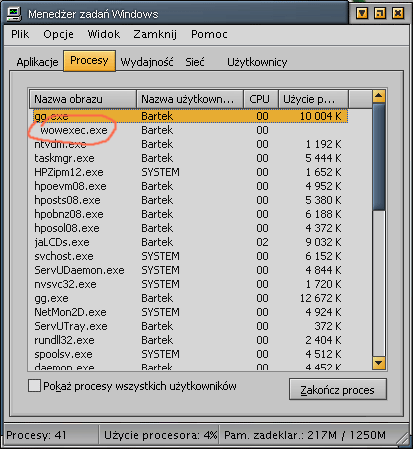Select the spoolsv.exe process
Image resolution: width=413 pixels, height=449 pixels.
point(191,354)
